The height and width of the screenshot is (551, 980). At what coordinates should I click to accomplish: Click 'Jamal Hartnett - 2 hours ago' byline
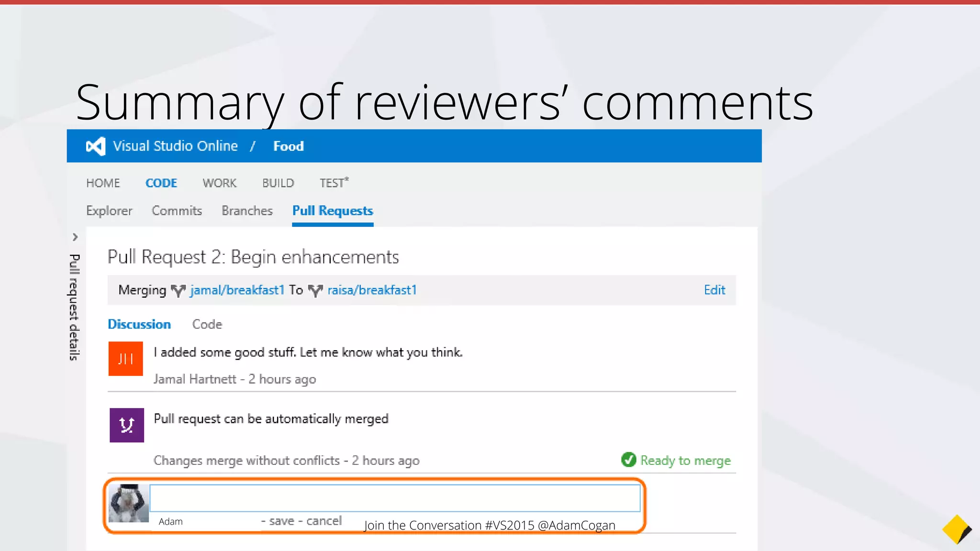coord(235,379)
